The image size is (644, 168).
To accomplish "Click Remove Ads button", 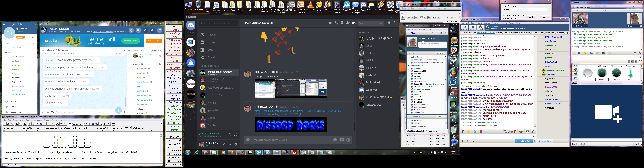I will point(154,41).
